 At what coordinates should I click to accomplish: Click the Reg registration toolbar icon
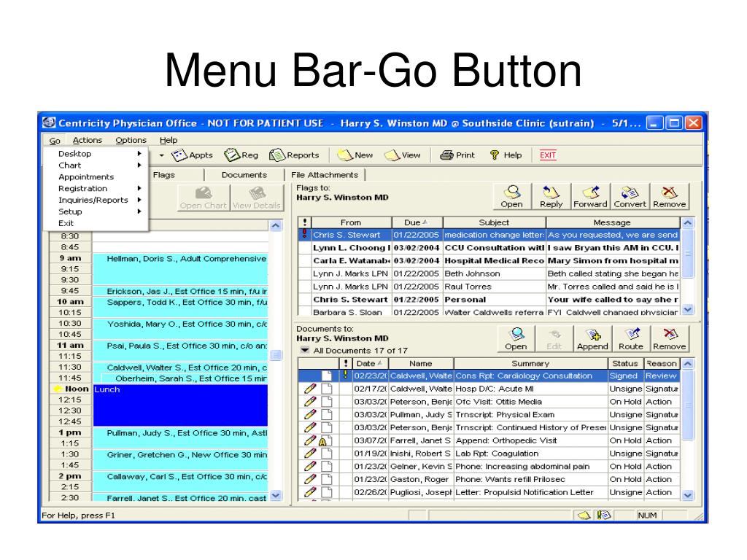241,155
